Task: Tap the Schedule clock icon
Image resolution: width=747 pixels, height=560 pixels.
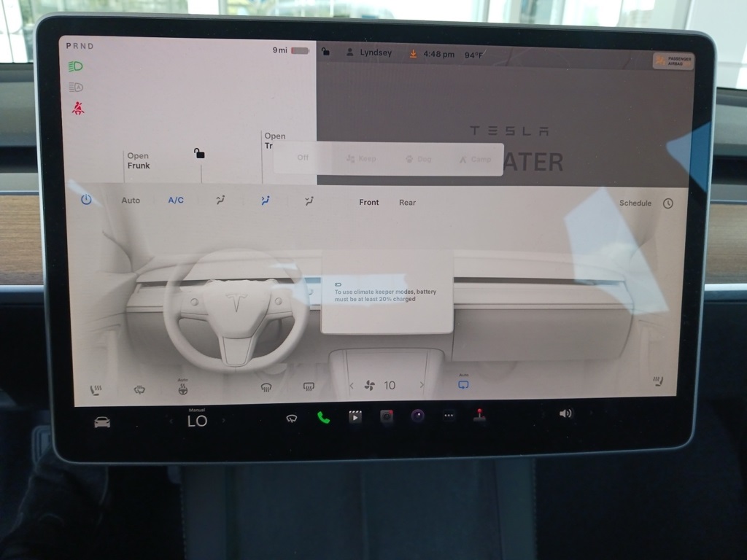Action: (x=668, y=203)
